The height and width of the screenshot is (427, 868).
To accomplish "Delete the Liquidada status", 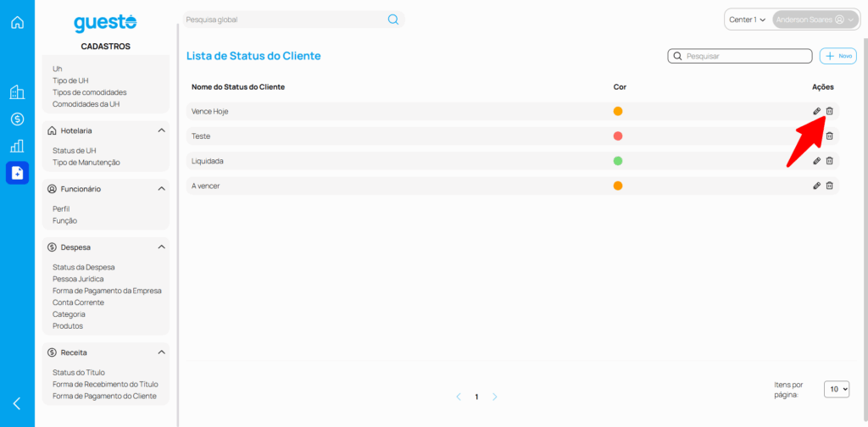I will coord(829,160).
